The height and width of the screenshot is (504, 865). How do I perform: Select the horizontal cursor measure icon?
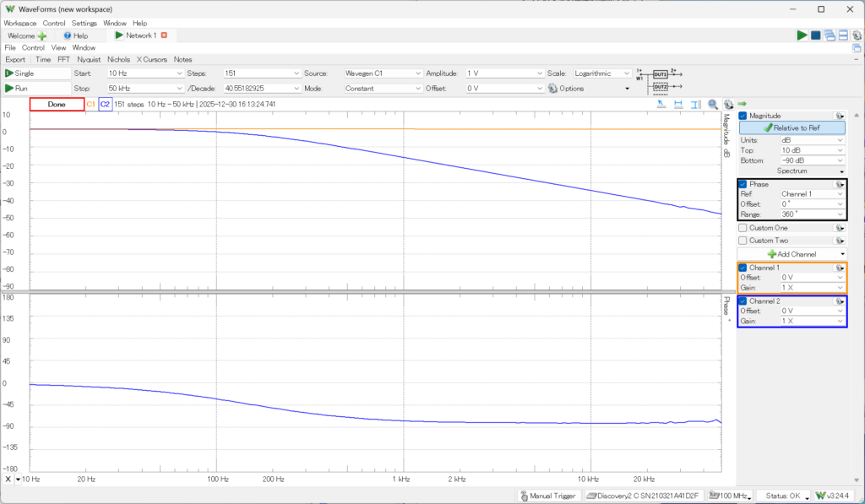(x=677, y=105)
